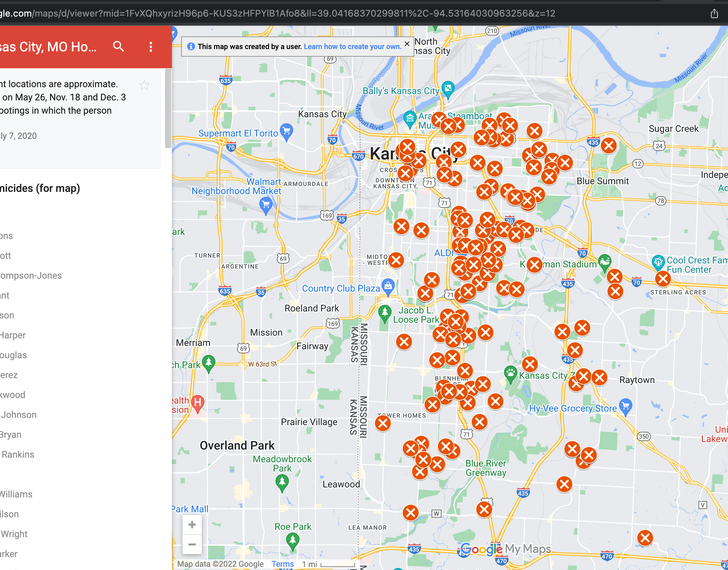The height and width of the screenshot is (570, 728).
Task: Select the park tree pin near Merriam
Action: click(x=209, y=364)
